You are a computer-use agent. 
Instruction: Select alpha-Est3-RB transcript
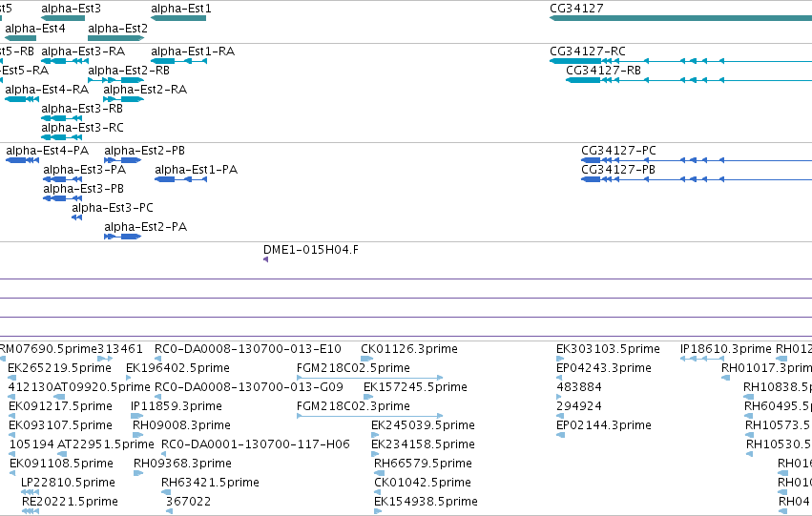tap(62, 118)
